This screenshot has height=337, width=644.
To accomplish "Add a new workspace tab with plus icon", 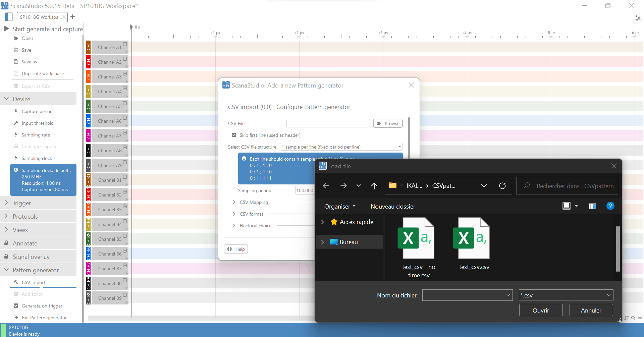I will (x=73, y=17).
